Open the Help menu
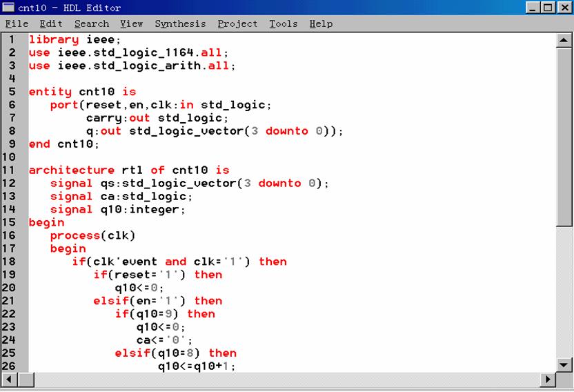The width and height of the screenshot is (574, 392). (x=321, y=24)
